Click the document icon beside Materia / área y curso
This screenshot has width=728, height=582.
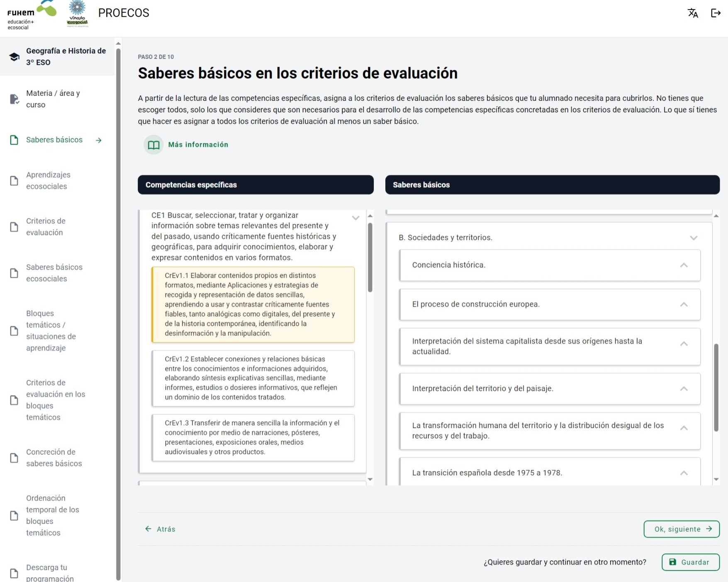coord(15,99)
